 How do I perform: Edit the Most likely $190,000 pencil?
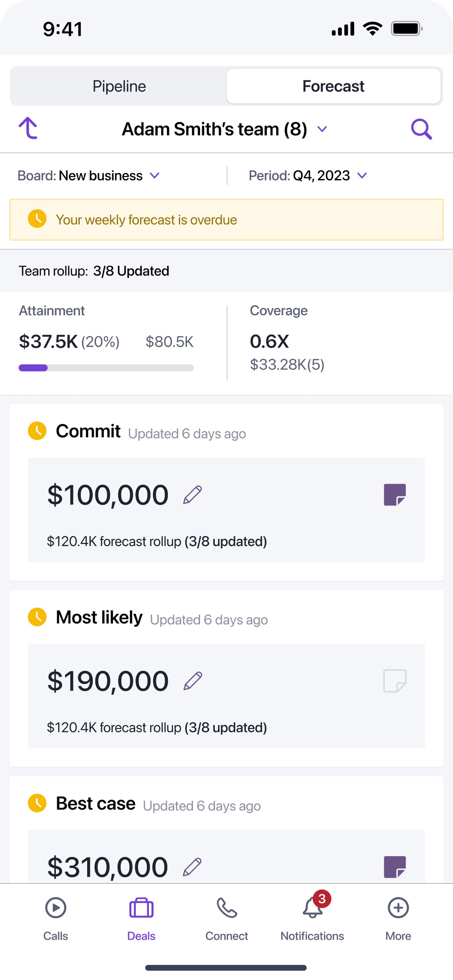[193, 681]
